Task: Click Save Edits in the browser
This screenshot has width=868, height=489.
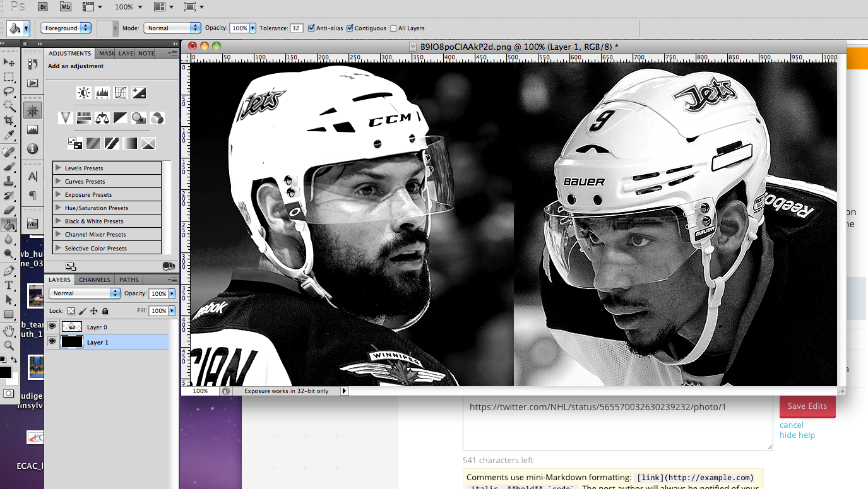Action: [807, 406]
